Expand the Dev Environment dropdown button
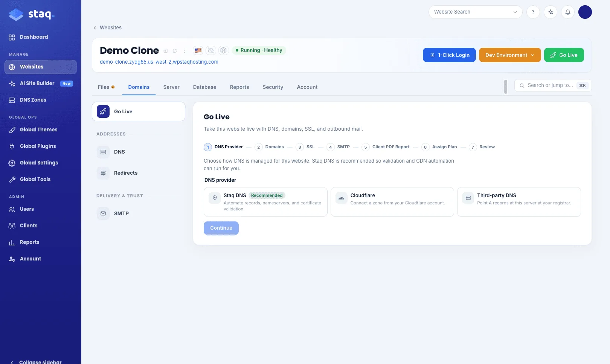The image size is (610, 364). point(510,55)
